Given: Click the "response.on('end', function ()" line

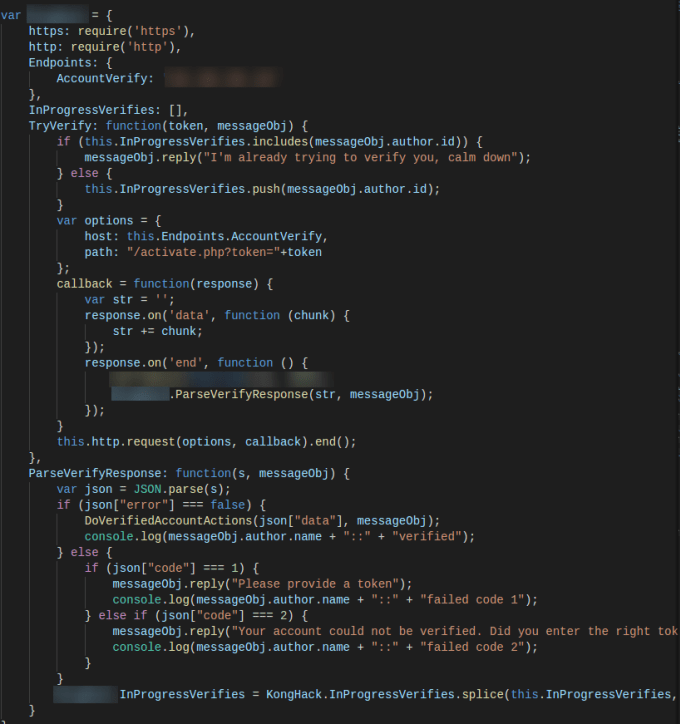Looking at the screenshot, I should 196,363.
